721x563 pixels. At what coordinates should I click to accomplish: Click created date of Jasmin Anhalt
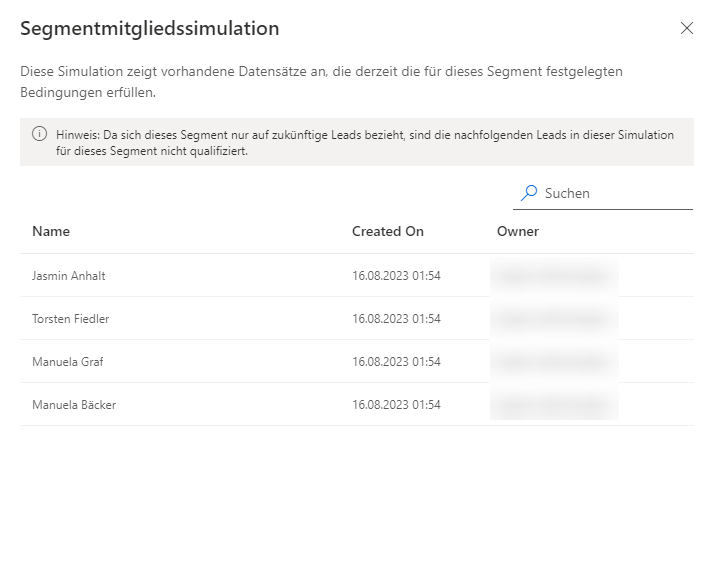[x=396, y=276]
